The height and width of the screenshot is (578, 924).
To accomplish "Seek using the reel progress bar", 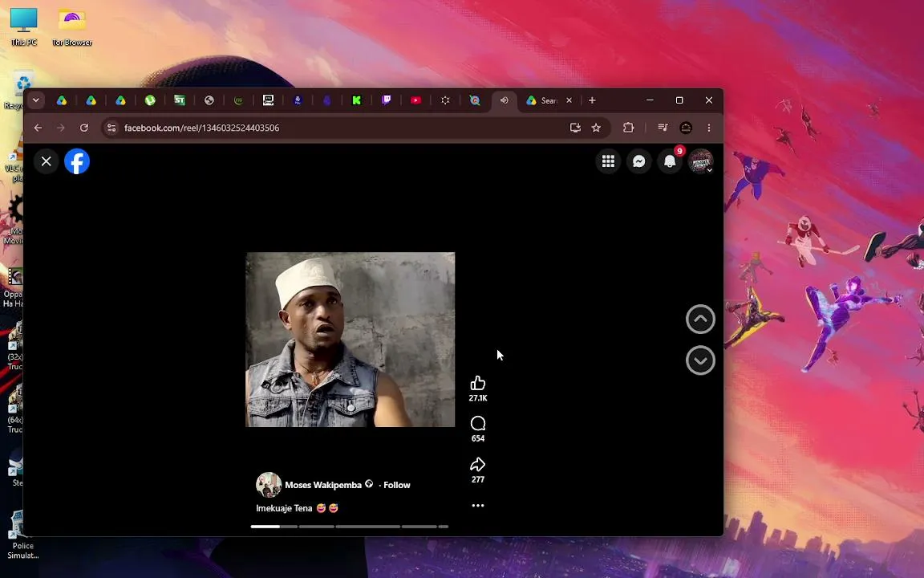I will click(x=350, y=527).
